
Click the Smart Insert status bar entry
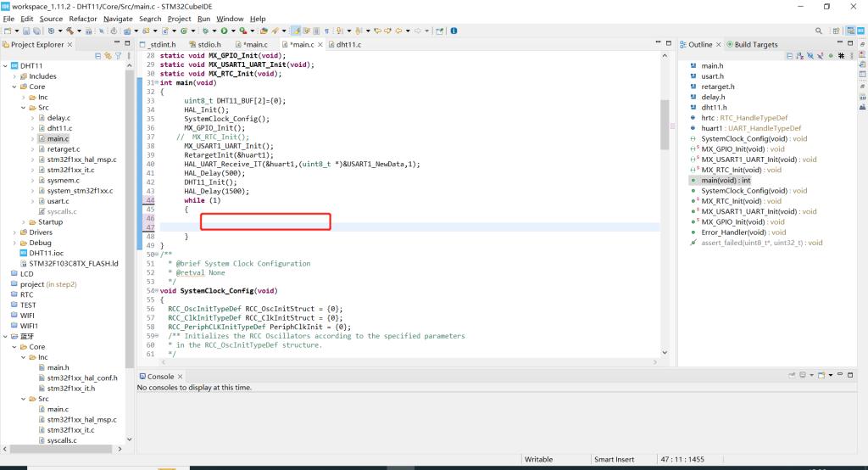pos(614,460)
